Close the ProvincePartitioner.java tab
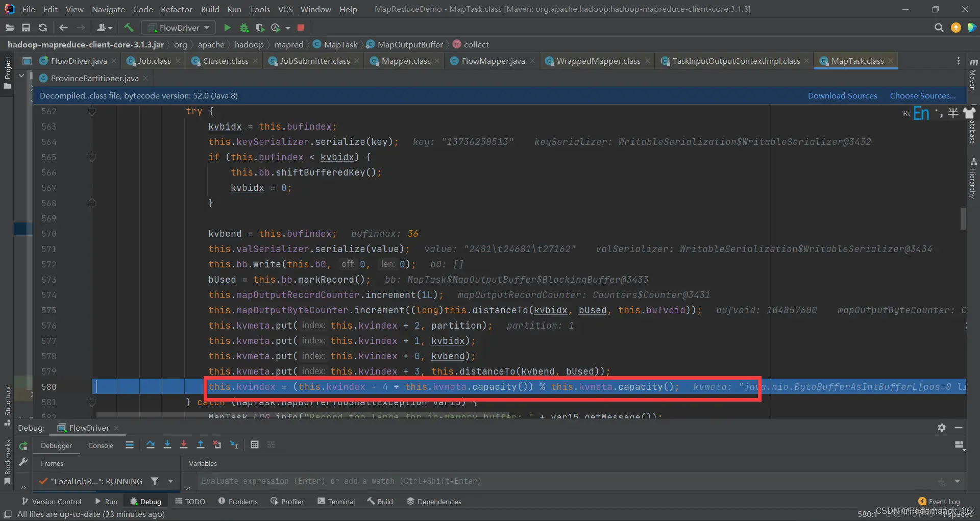 (145, 78)
